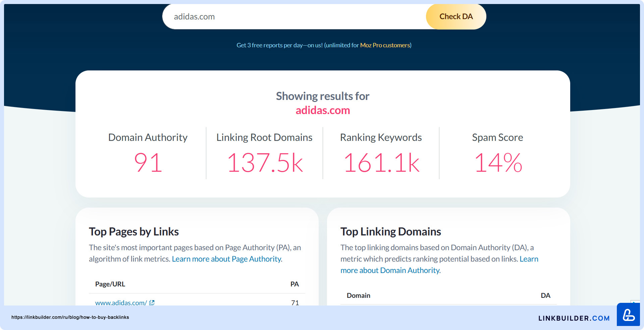
Task: Click the LINKBUILDER.COM brand text
Action: click(574, 318)
